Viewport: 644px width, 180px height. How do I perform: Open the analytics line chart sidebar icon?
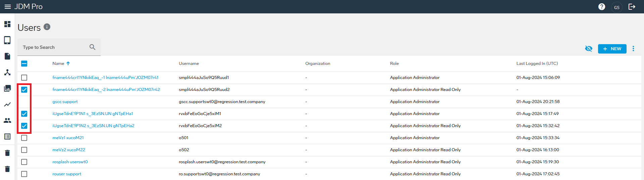[7, 104]
